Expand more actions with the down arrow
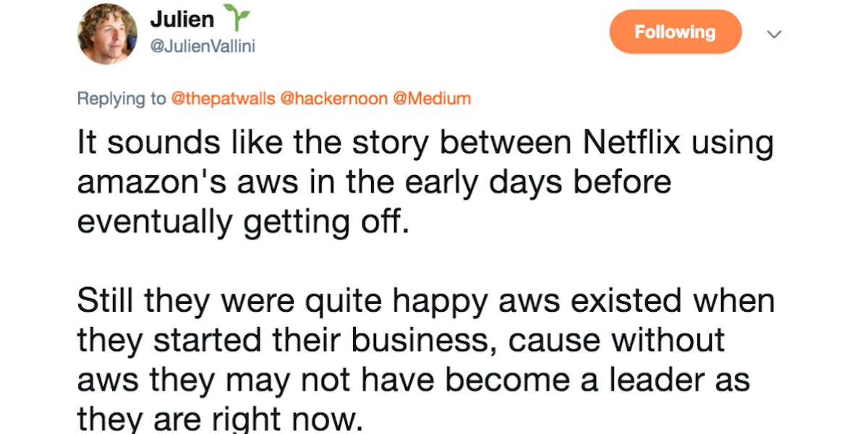Screen dimensions: 868x434 click(x=774, y=34)
